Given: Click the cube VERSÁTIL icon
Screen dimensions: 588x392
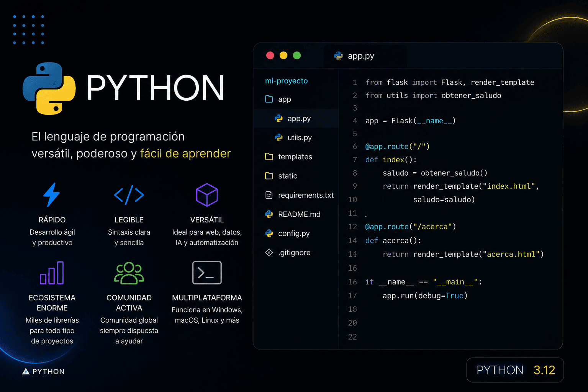Looking at the screenshot, I should 207,195.
